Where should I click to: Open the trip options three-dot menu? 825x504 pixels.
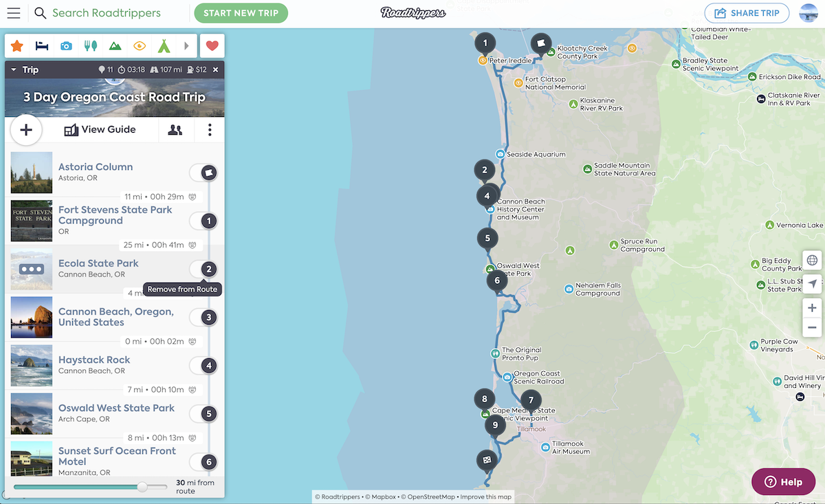210,129
